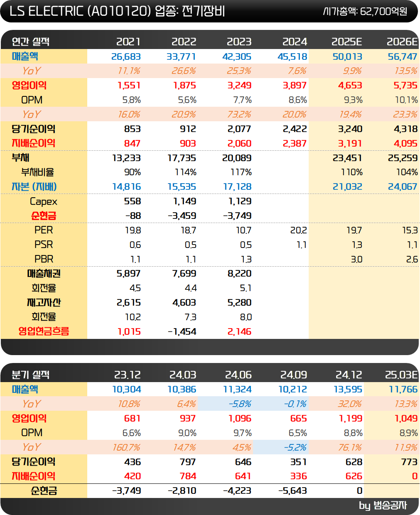
Task: Select 2024 매출액 value 45,518
Action: click(x=292, y=56)
